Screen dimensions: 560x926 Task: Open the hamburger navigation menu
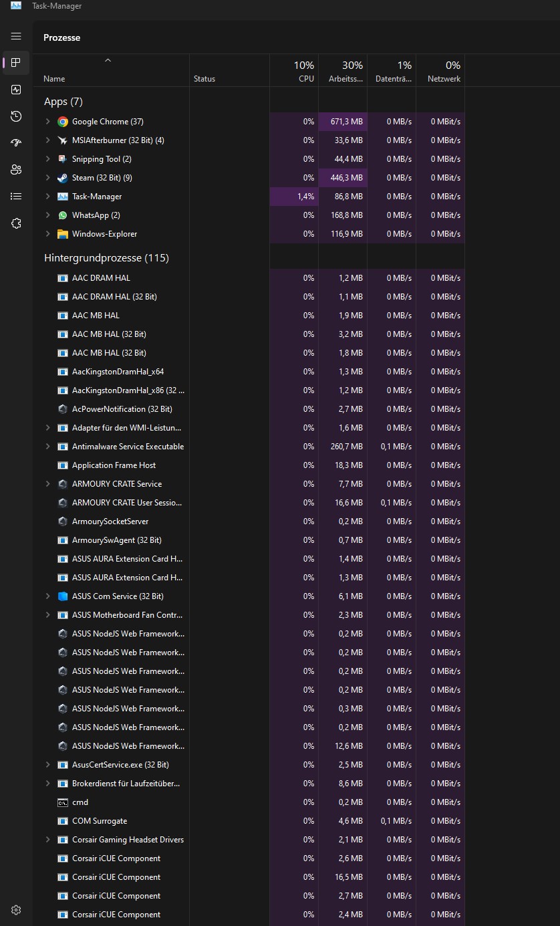coord(16,36)
